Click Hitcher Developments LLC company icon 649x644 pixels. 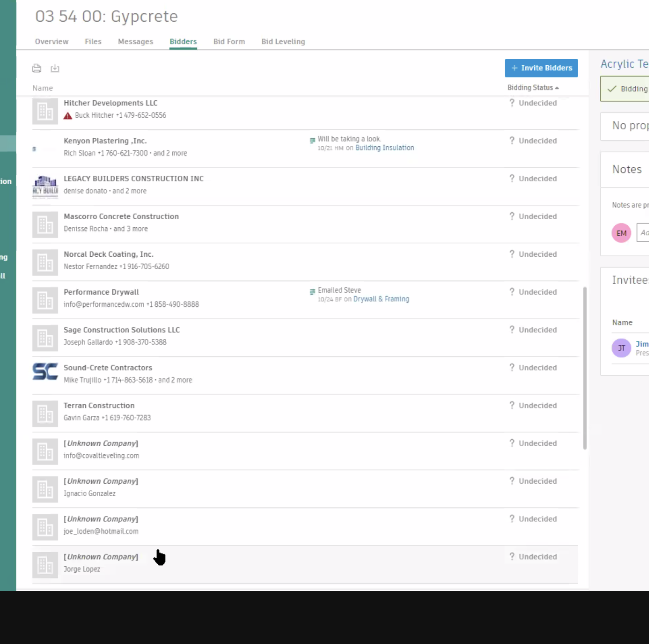(45, 111)
